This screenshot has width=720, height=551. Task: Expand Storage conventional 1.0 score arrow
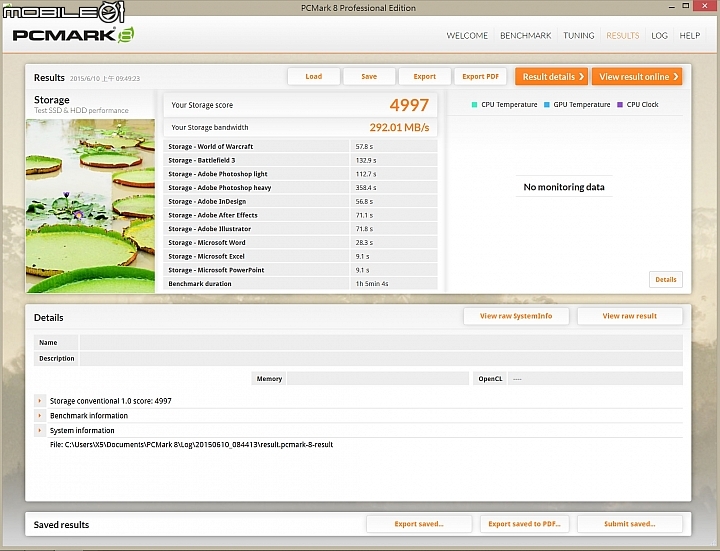[x=40, y=401]
